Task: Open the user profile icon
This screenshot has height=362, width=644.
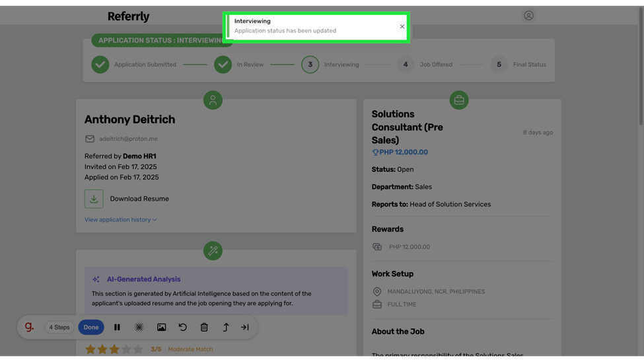Action: (x=528, y=15)
